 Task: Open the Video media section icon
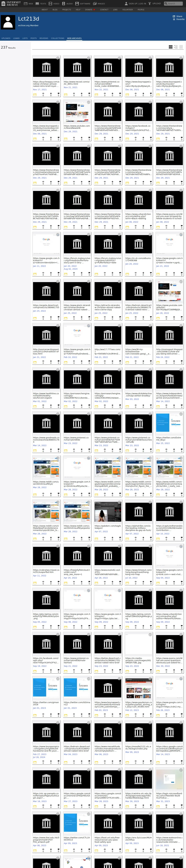(50, 4)
